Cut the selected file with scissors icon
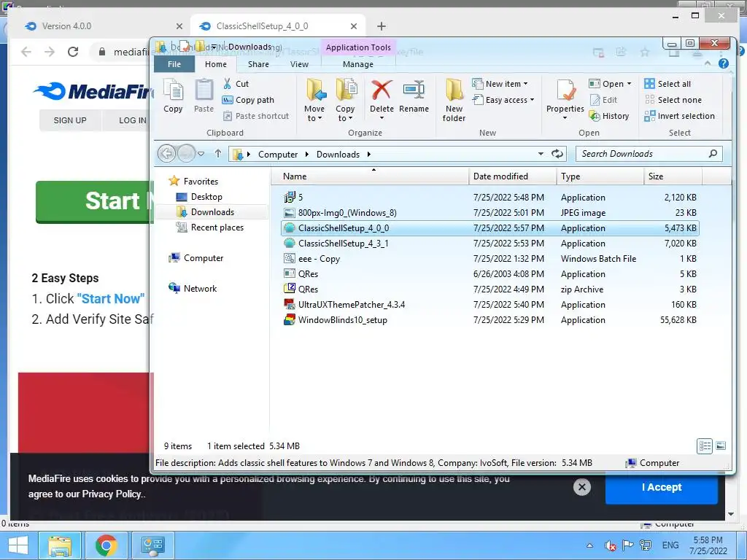This screenshot has height=560, width=747. (x=236, y=84)
